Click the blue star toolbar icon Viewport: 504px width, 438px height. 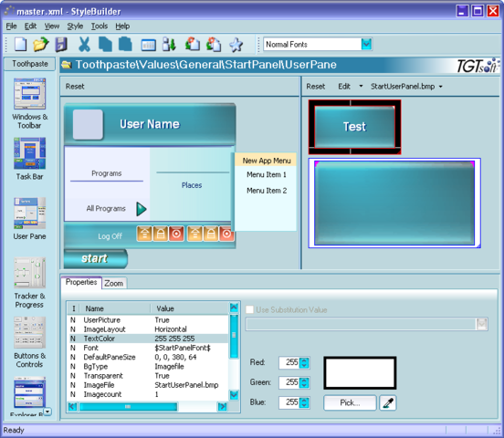[236, 45]
